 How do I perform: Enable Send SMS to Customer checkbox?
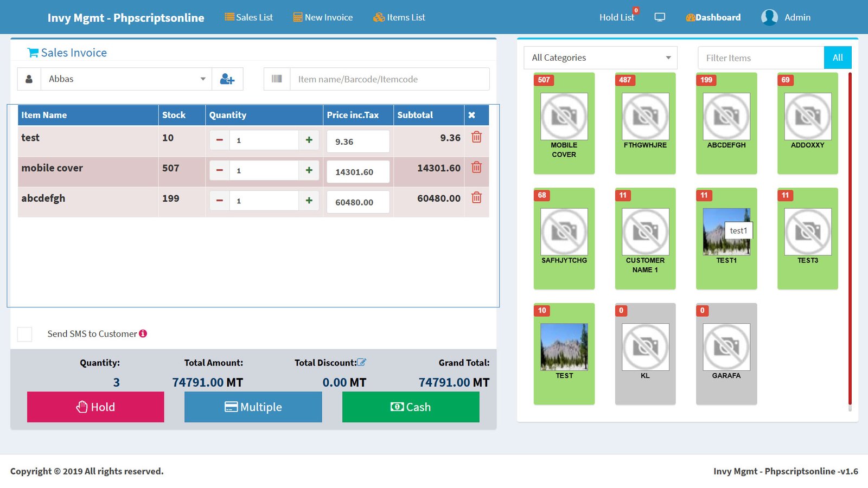tap(25, 334)
